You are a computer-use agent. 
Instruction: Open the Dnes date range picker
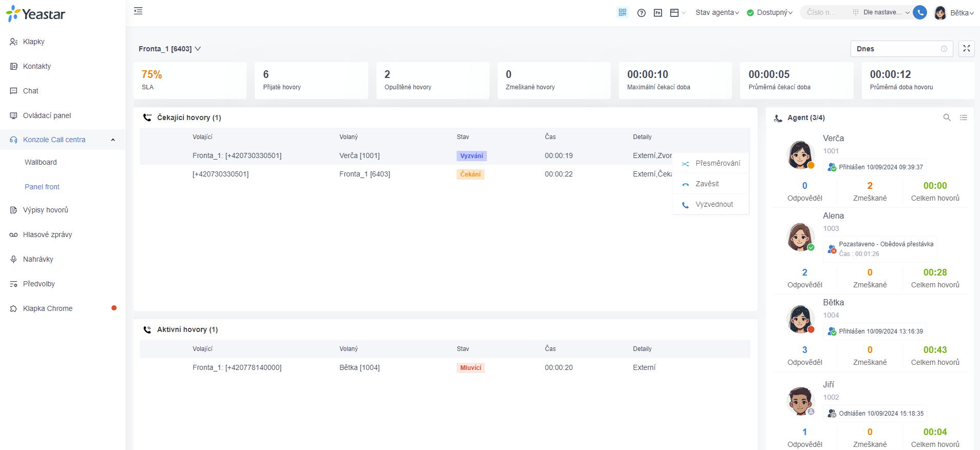[901, 49]
